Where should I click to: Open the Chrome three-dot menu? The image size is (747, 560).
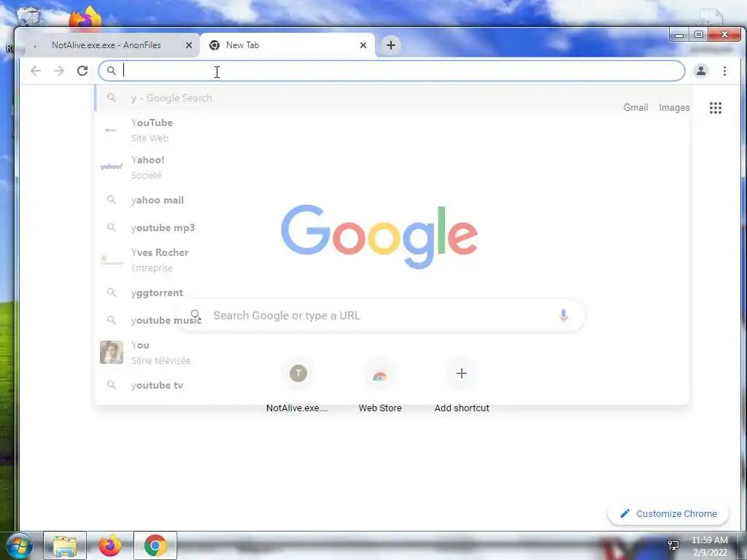pos(724,71)
